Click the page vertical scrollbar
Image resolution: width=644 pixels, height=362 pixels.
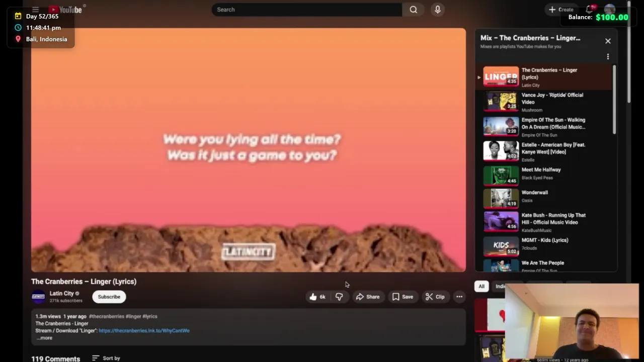(629, 52)
